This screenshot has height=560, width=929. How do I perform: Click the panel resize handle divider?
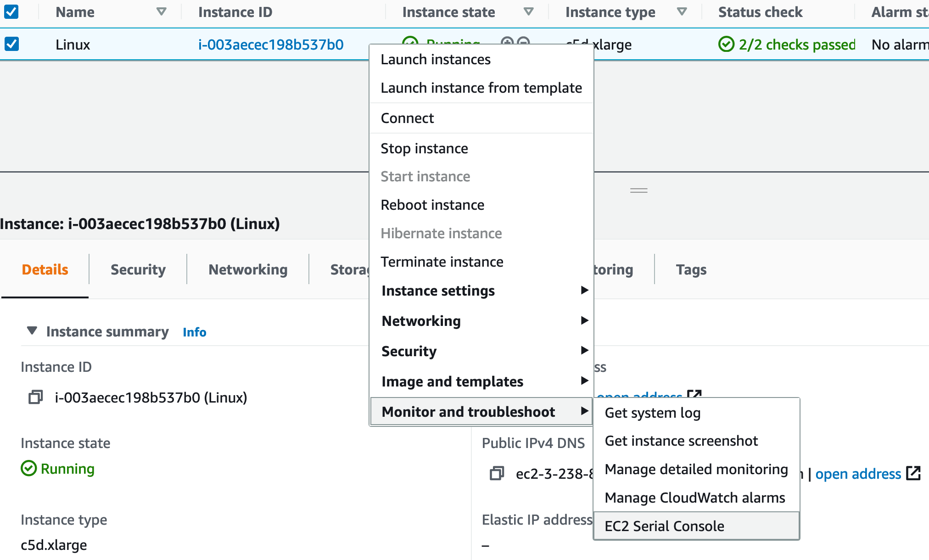(638, 190)
